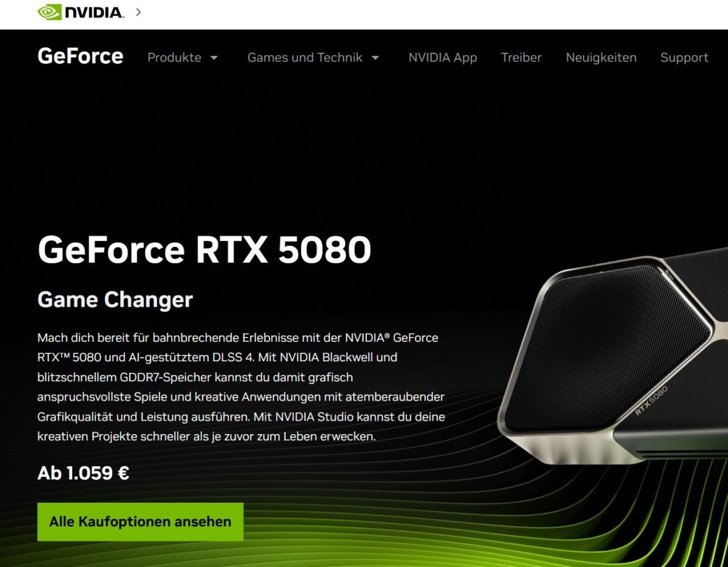Click the NVIDIA wordmark text in header
The width and height of the screenshot is (728, 567).
click(94, 12)
